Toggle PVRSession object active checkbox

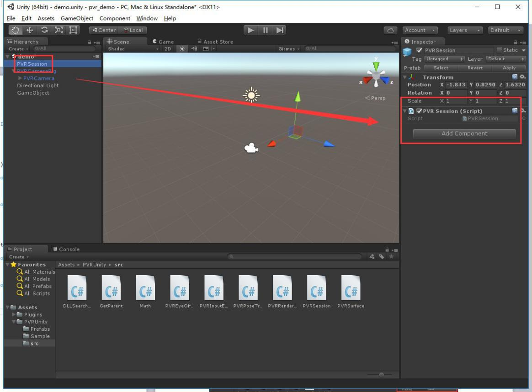tap(419, 50)
